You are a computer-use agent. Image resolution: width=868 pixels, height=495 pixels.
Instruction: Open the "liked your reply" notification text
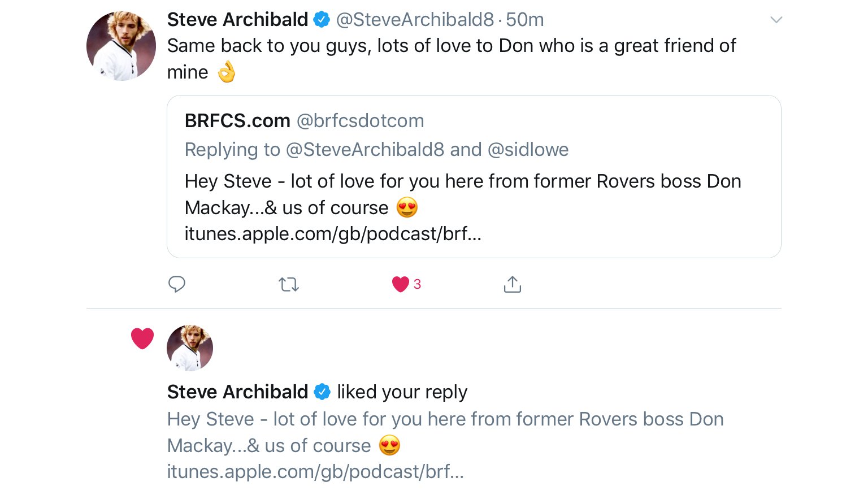pos(402,392)
